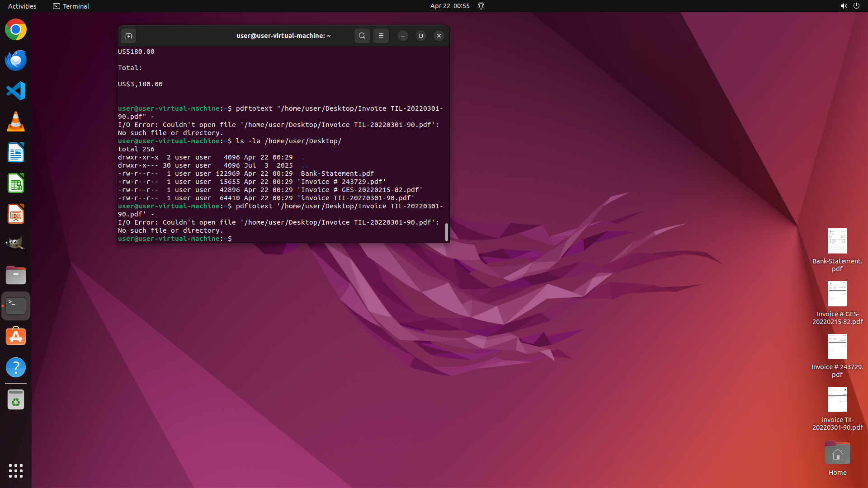The height and width of the screenshot is (488, 868).
Task: Open LibreOffice Writer from dock
Action: point(16,153)
